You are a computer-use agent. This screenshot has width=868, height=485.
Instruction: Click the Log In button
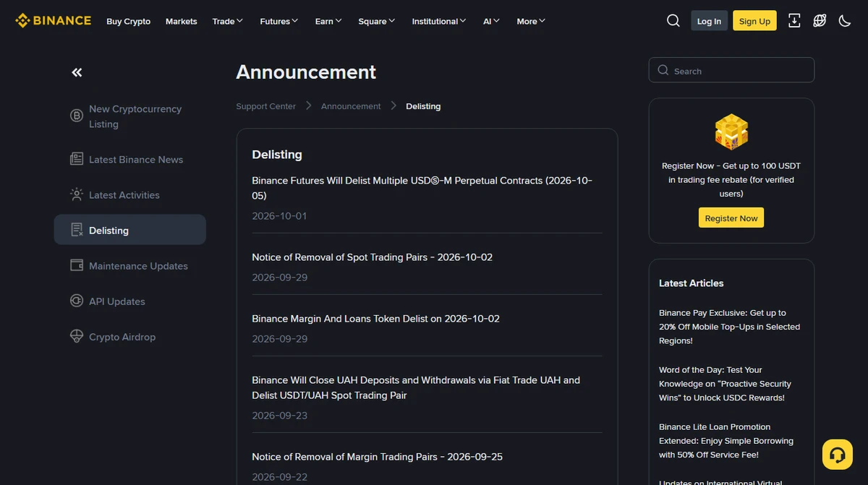tap(709, 21)
